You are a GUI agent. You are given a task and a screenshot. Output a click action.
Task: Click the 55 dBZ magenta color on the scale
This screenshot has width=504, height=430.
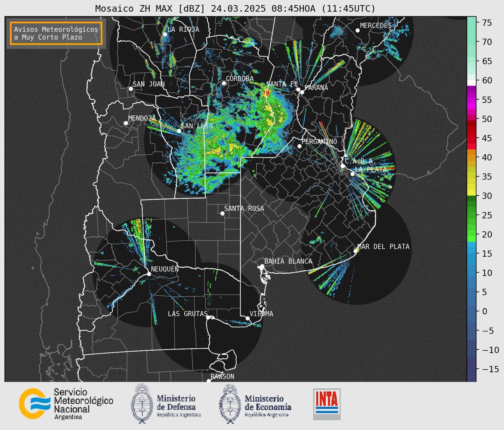coord(471,100)
